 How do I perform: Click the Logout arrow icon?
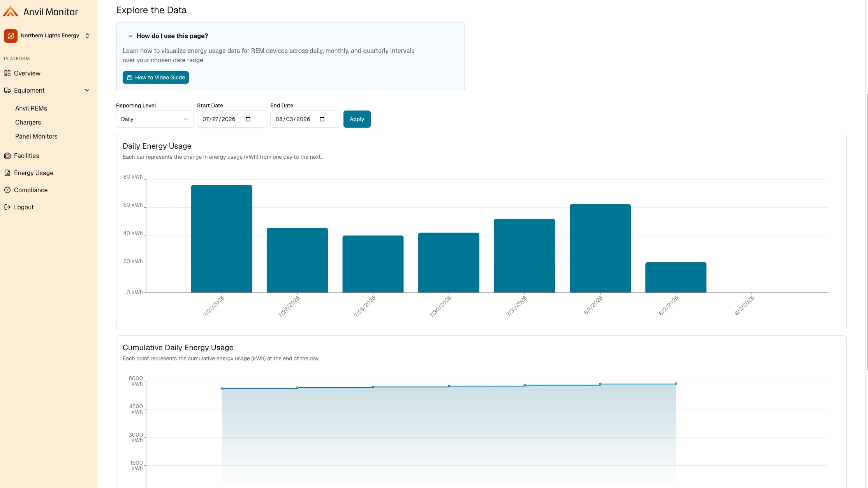[x=7, y=207]
